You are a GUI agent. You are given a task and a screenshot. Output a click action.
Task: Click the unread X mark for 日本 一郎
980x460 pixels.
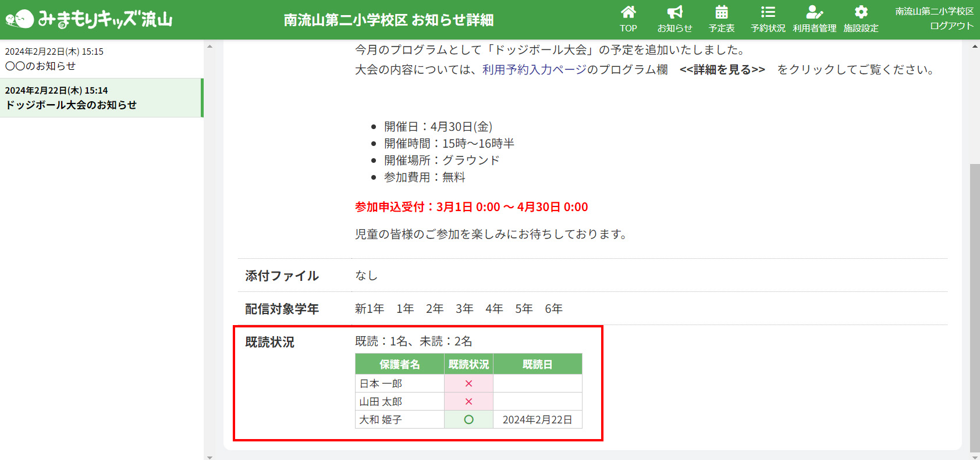tap(468, 383)
